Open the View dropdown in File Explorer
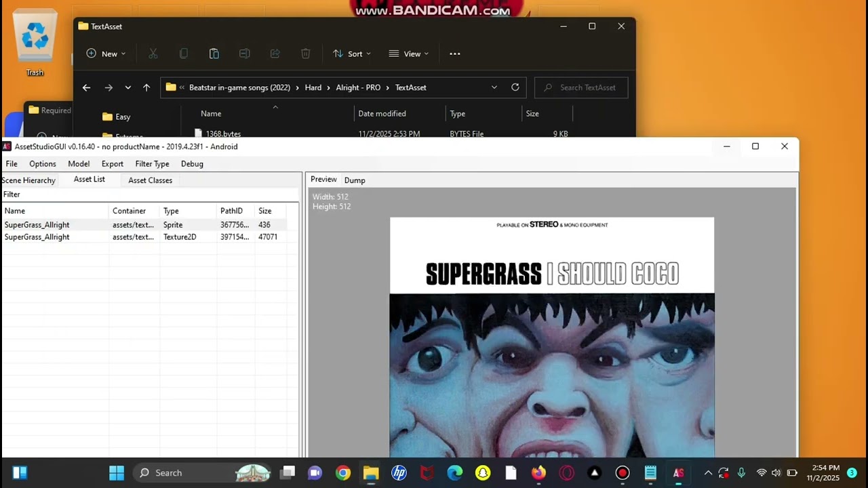This screenshot has height=488, width=868. point(408,54)
